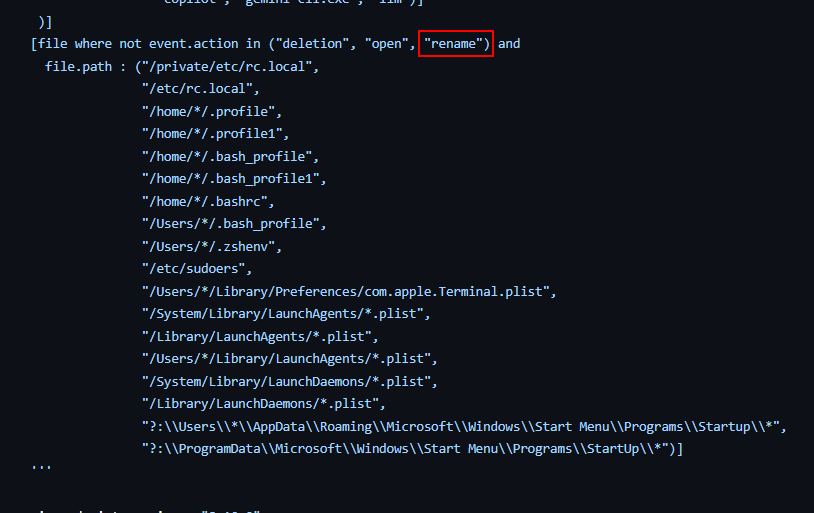Click the com.apple.Terminal.plist path line

click(x=349, y=292)
